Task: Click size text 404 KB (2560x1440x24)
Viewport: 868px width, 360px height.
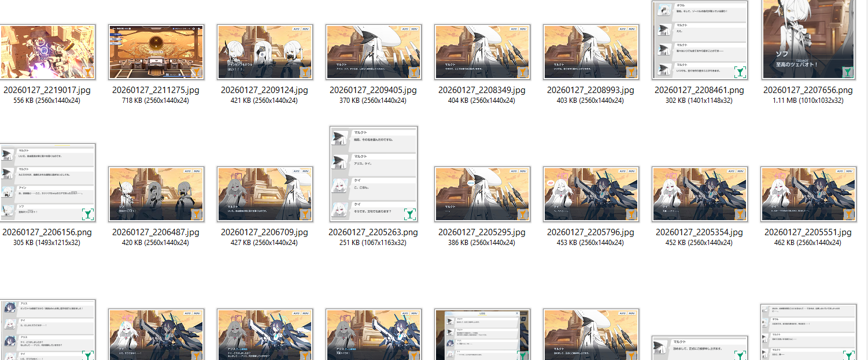Action: (x=482, y=101)
